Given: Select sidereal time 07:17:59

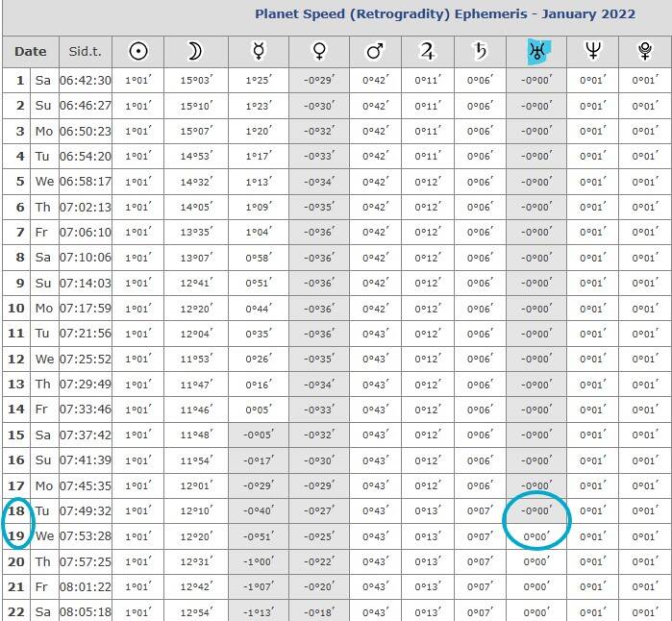Looking at the screenshot, I should [86, 309].
